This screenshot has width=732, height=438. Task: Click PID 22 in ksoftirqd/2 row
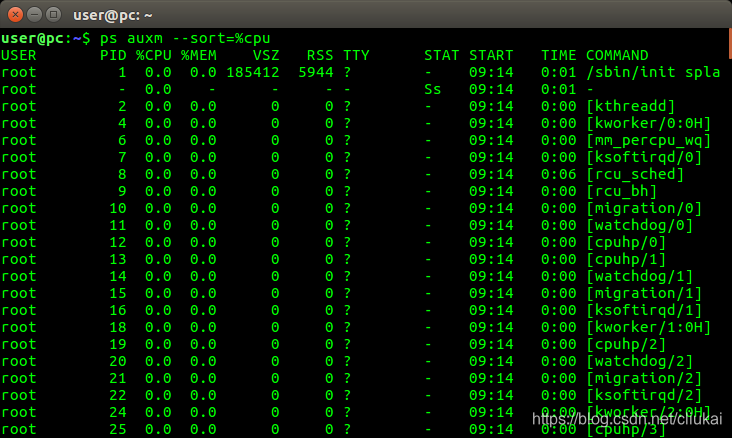[118, 396]
